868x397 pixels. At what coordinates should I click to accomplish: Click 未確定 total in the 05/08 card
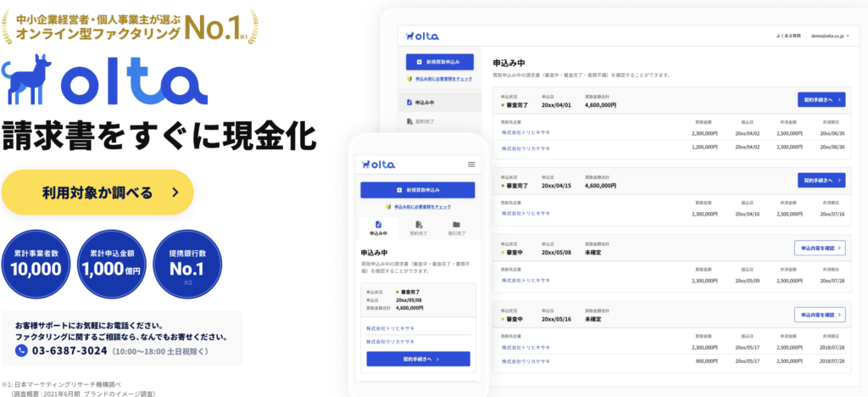593,253
